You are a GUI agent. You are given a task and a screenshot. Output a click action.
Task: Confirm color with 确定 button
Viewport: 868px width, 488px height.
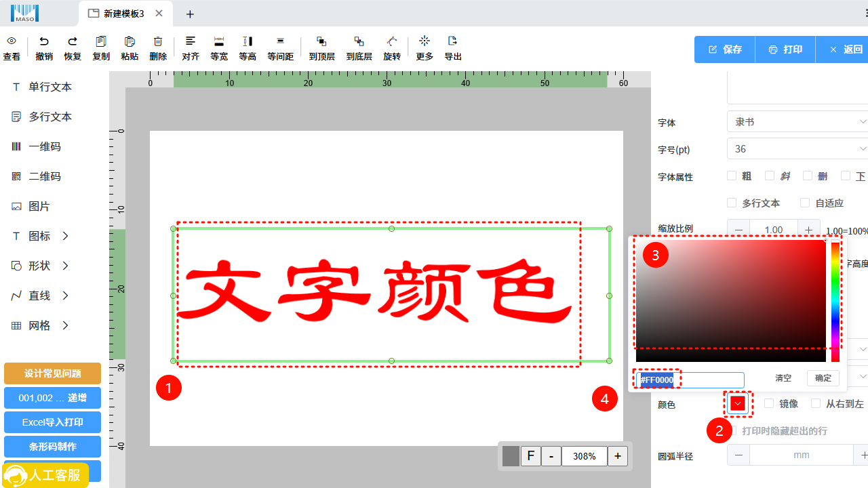[x=823, y=378]
